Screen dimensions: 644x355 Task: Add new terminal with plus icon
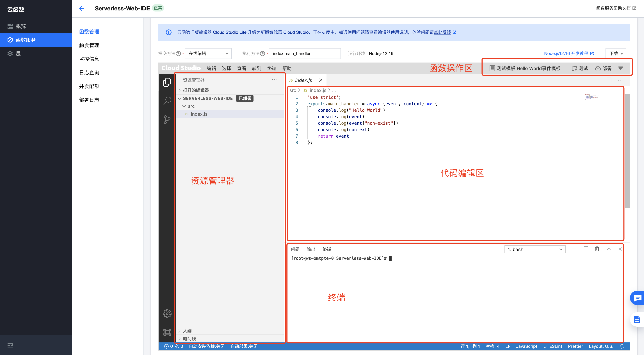(574, 249)
